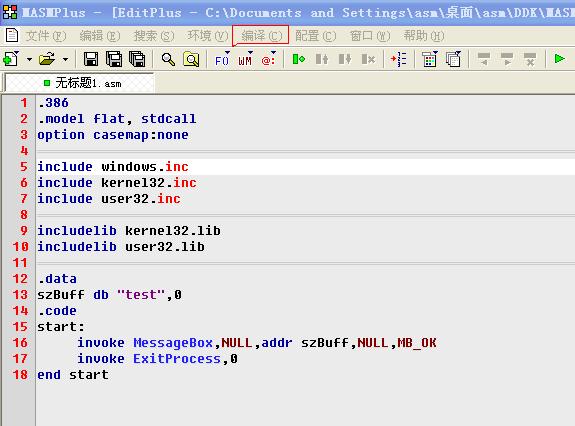Open the 搜索(S) menu
Screen dimensions: 575x426
(x=154, y=36)
